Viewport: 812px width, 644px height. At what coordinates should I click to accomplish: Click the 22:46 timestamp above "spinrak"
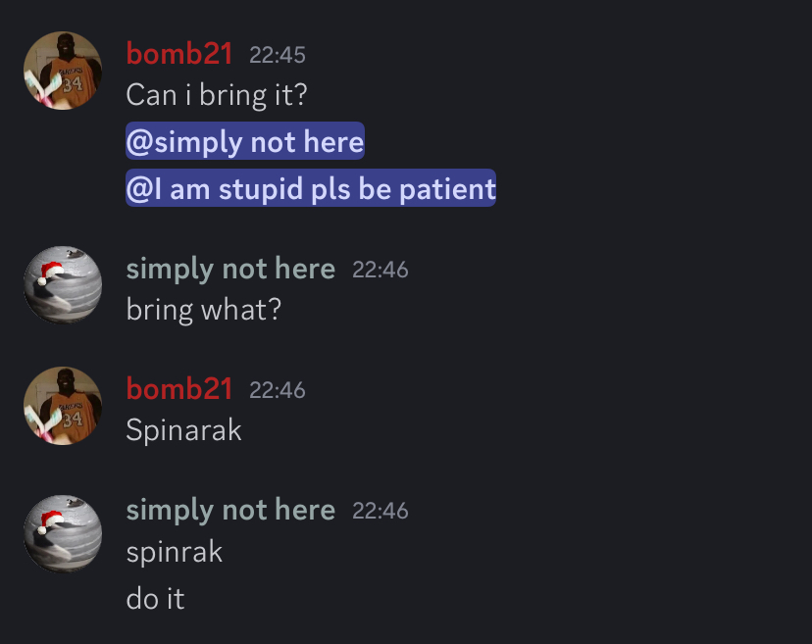381,511
